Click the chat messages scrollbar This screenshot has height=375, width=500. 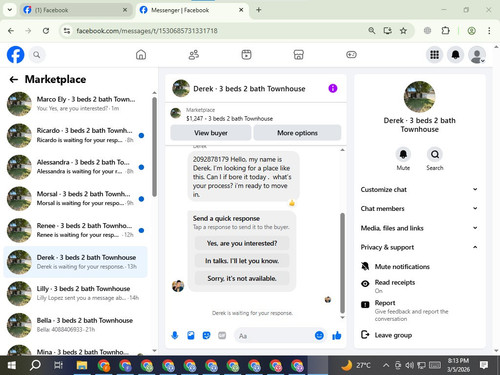(342, 262)
